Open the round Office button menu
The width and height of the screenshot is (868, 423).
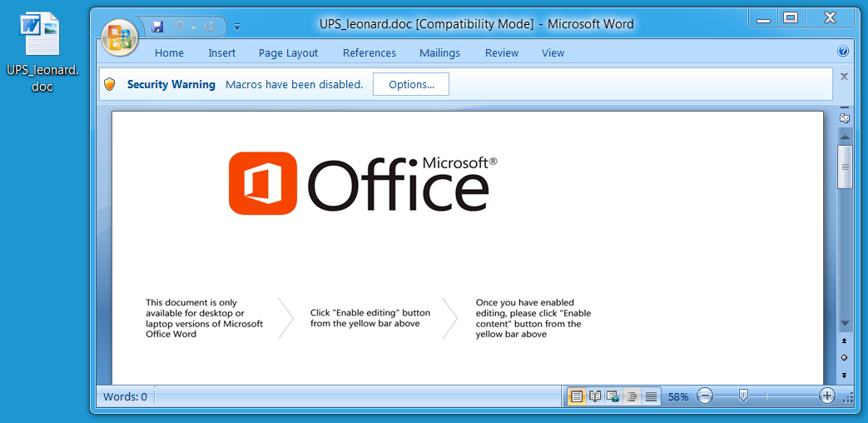(120, 37)
